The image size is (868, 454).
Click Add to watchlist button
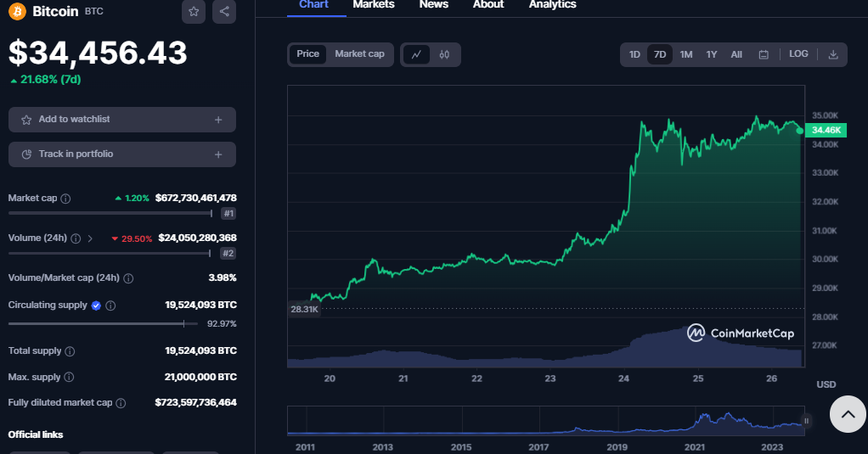tap(121, 120)
